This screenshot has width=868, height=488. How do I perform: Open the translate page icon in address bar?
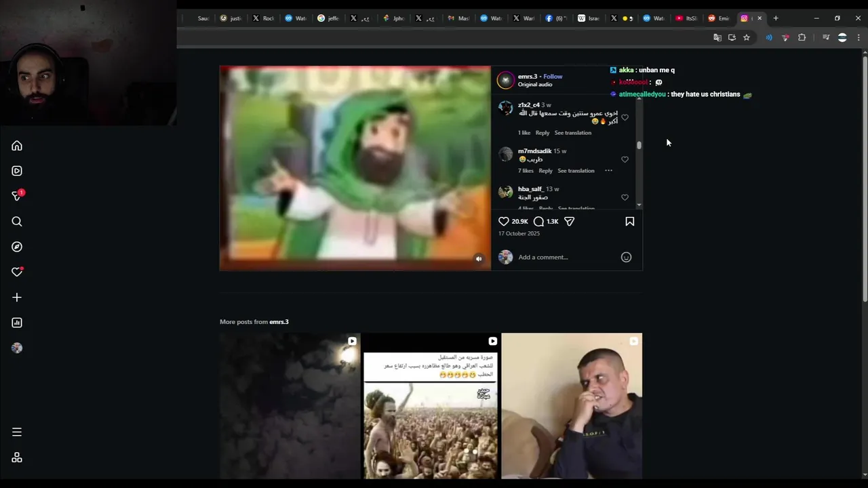717,37
